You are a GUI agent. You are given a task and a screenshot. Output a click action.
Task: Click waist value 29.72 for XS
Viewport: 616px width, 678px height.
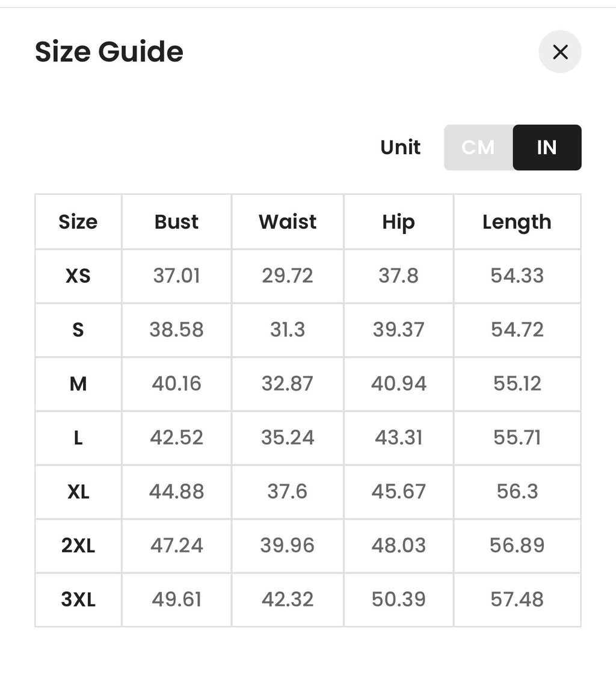288,276
